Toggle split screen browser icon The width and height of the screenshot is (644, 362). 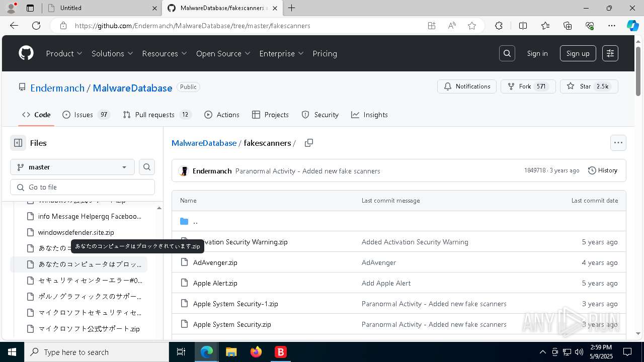523,26
